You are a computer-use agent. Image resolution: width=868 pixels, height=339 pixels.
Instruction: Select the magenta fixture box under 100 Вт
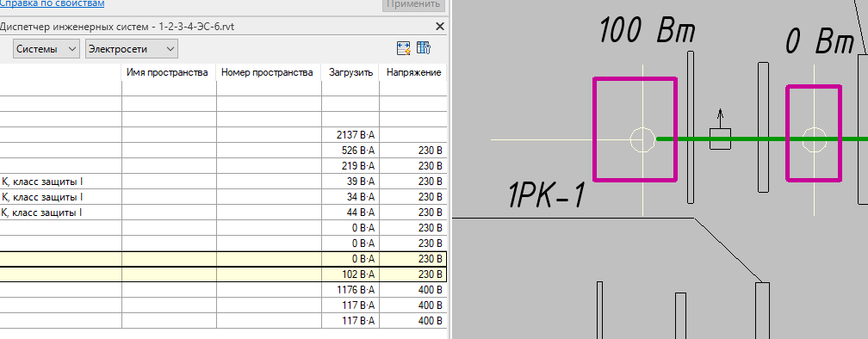point(635,129)
